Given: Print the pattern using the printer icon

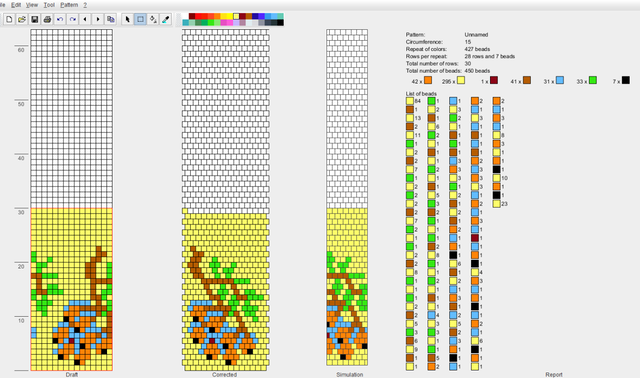Looking at the screenshot, I should [47, 19].
